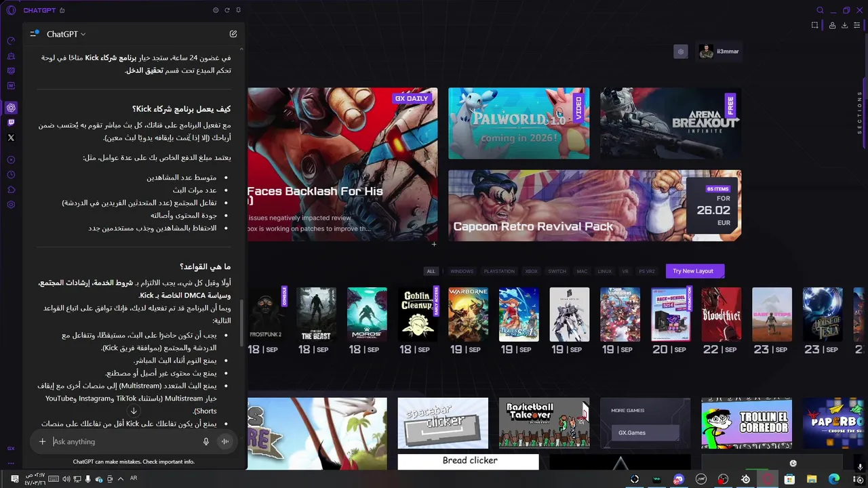The width and height of the screenshot is (868, 488).
Task: Open the snapshot capture tool
Action: (814, 25)
